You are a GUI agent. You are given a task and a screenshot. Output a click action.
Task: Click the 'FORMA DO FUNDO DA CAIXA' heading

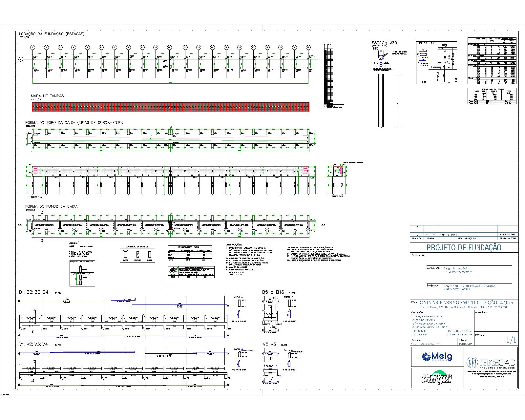(x=52, y=206)
